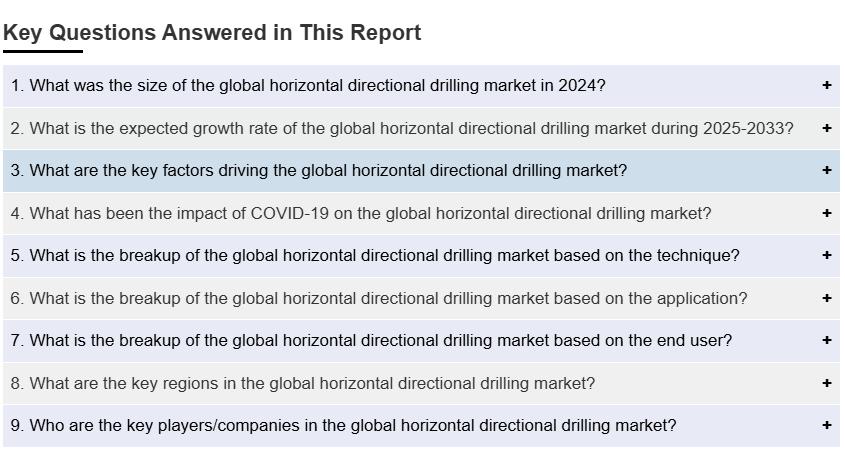This screenshot has height=451, width=845.
Task: Click plus icon next to key factors question
Action: coord(827,170)
